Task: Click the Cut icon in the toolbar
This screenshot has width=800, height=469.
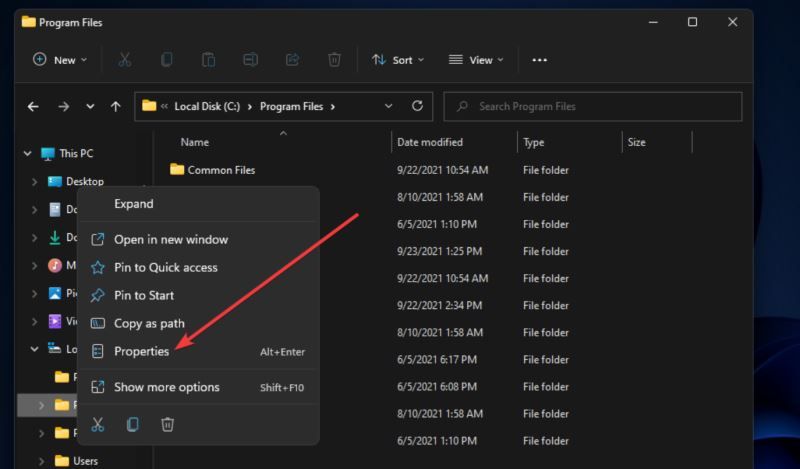Action: point(125,60)
